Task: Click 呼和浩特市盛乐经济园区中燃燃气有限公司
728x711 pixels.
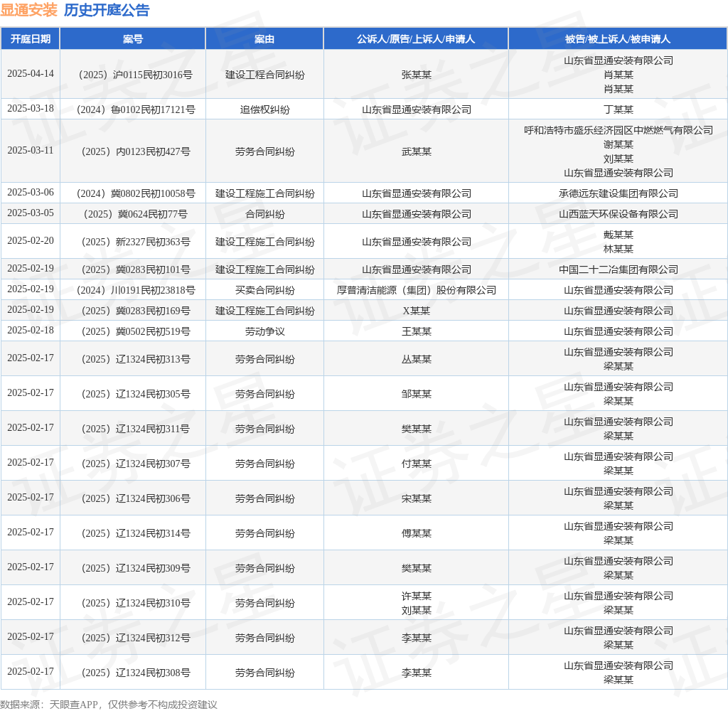Action: [x=619, y=131]
